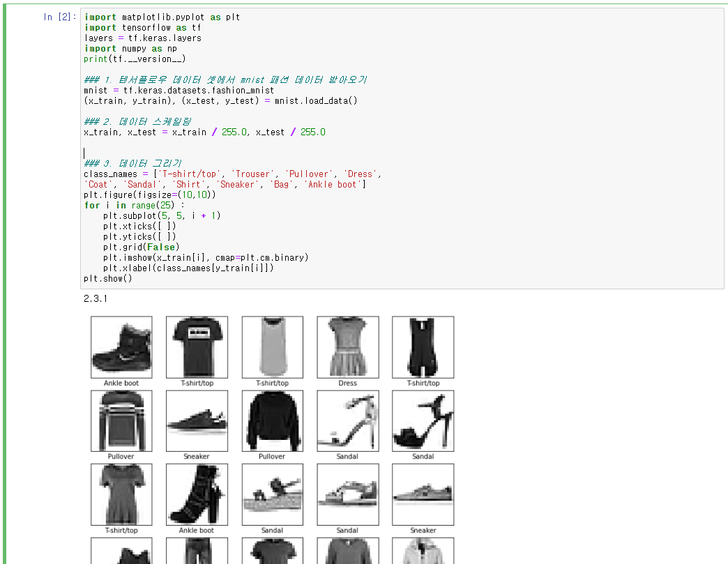Screen dimensions: 728x564
Task: Click the 'plt.show()' line
Action: pos(107,279)
